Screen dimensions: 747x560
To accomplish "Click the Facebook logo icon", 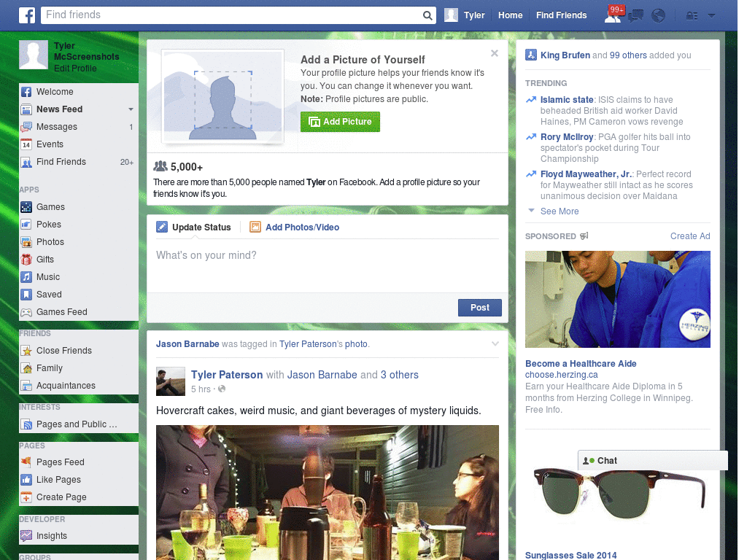I will pyautogui.click(x=27, y=15).
